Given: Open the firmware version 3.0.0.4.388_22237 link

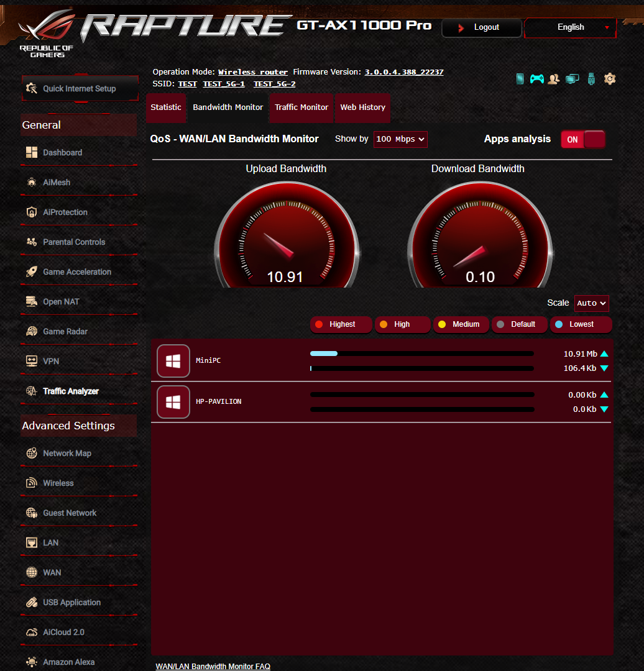Looking at the screenshot, I should (404, 72).
